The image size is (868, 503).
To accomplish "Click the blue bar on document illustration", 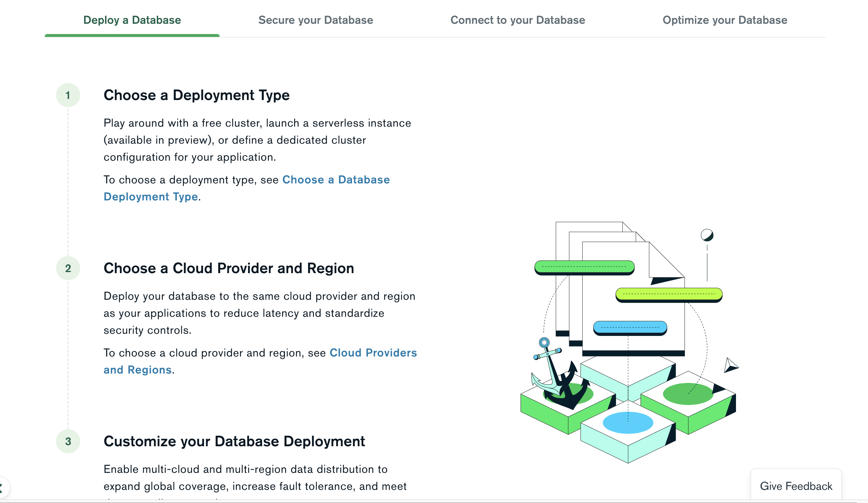I will pyautogui.click(x=630, y=327).
